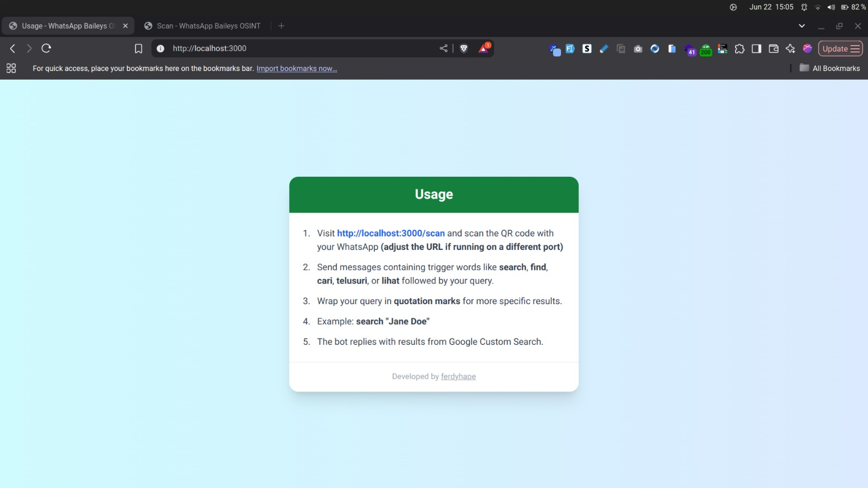
Task: Reload the current page
Action: 46,48
